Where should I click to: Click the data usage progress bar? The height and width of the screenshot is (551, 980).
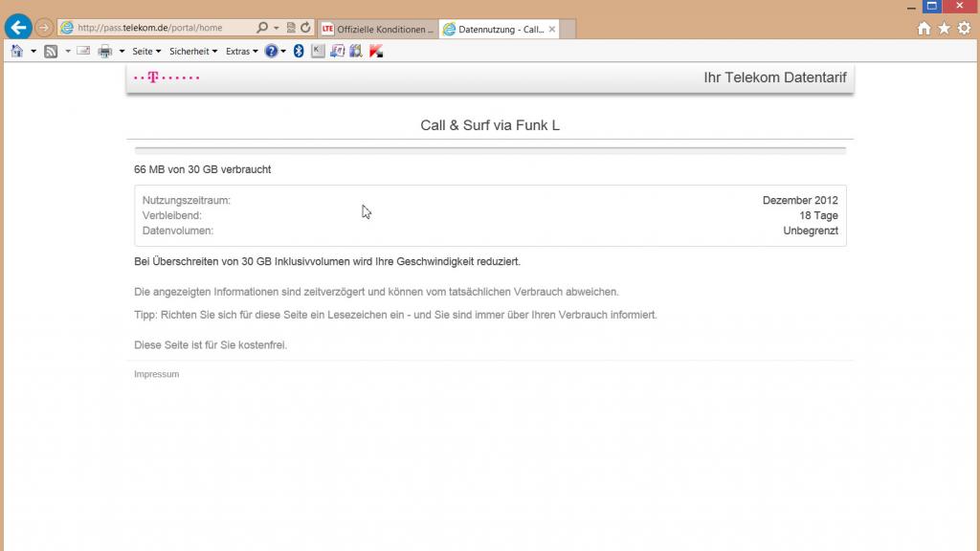click(x=490, y=151)
